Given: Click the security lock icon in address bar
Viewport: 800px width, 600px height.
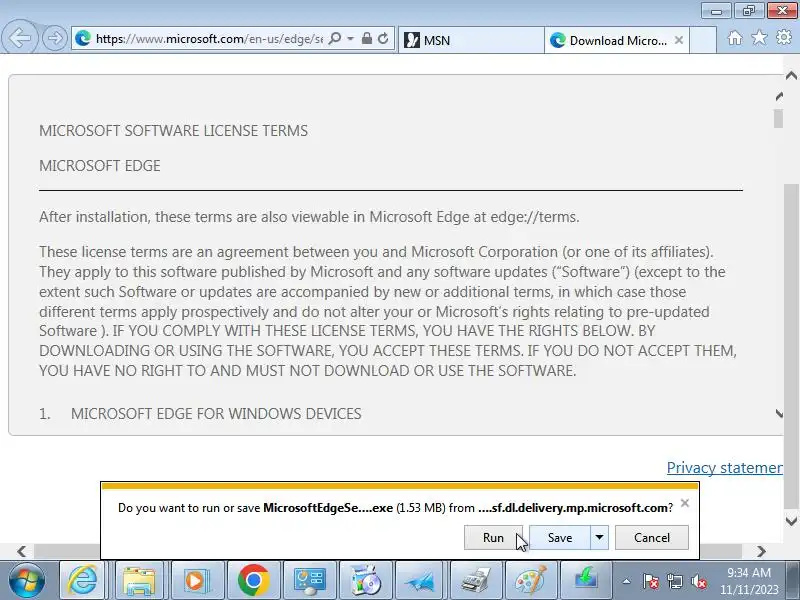Looking at the screenshot, I should coord(366,39).
